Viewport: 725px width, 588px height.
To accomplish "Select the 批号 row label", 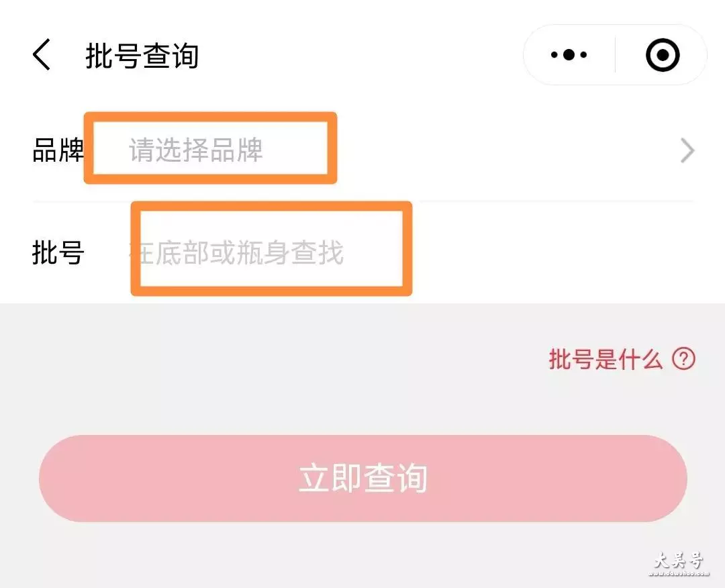I will [58, 253].
